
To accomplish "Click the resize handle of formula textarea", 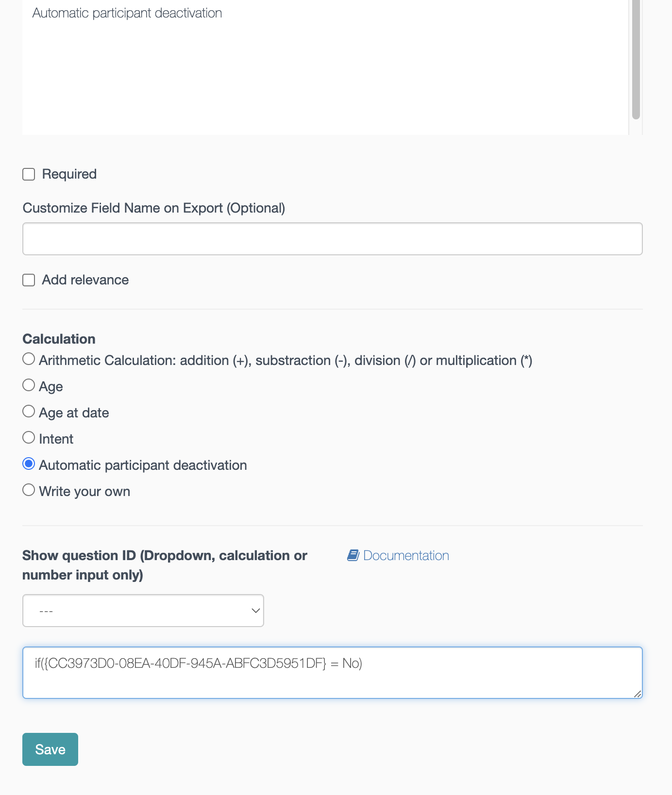I will 638,694.
